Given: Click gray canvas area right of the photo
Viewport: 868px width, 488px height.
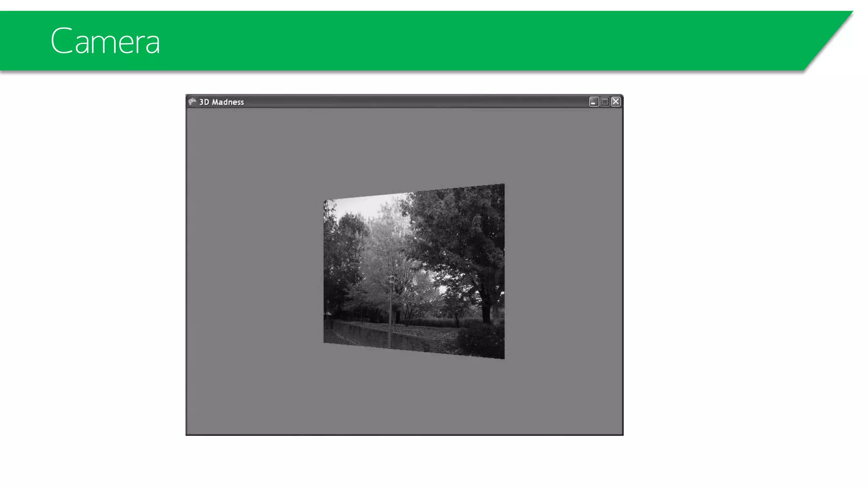Looking at the screenshot, I should [x=564, y=271].
